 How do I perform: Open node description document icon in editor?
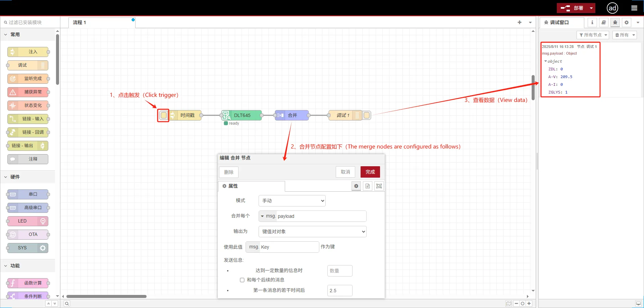pos(368,186)
